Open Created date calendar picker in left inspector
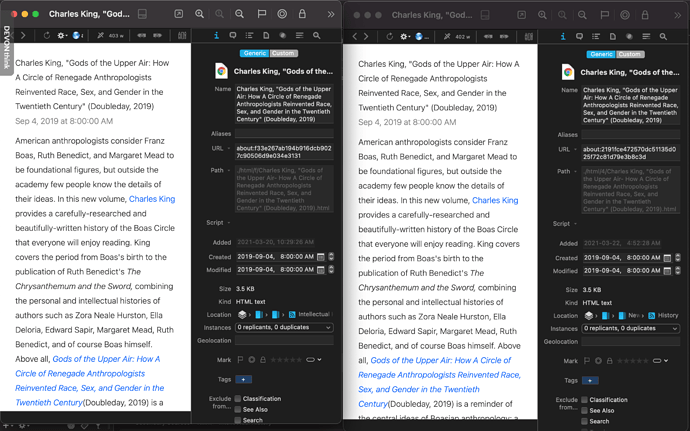Screen dimensions: 690x431 pos(321,257)
